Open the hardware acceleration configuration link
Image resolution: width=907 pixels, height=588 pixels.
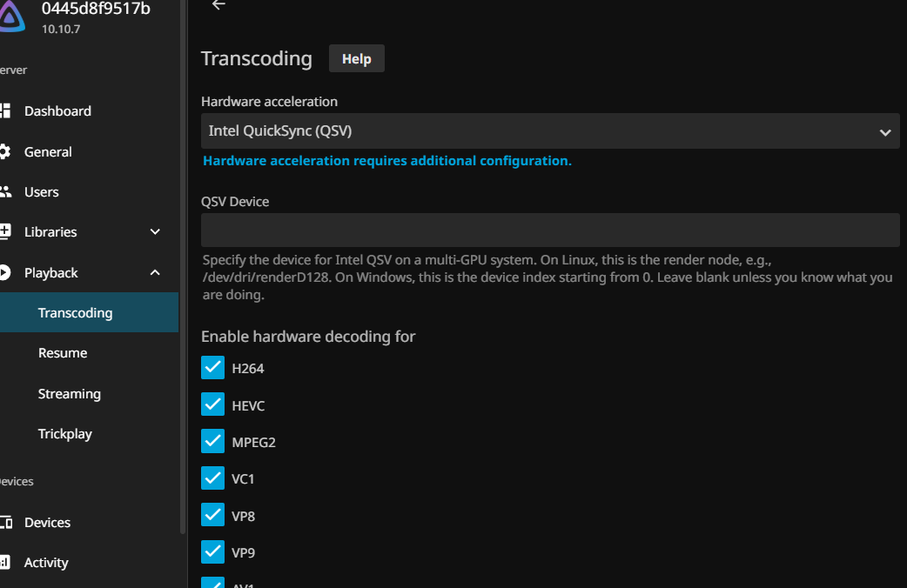point(386,160)
